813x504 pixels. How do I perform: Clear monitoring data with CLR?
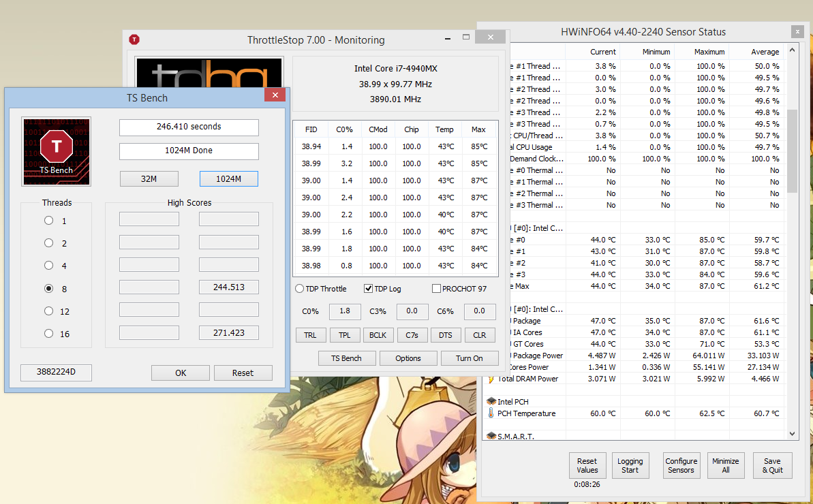pyautogui.click(x=480, y=335)
